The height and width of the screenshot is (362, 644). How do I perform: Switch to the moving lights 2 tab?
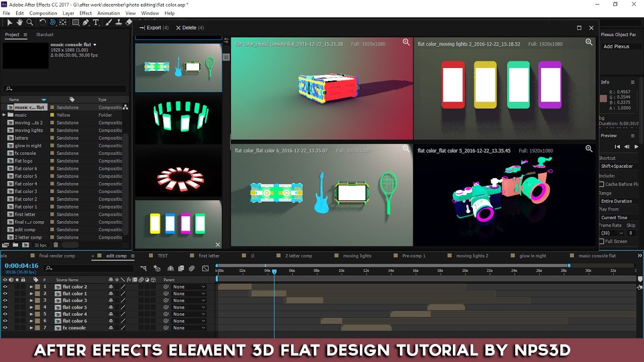(472, 256)
